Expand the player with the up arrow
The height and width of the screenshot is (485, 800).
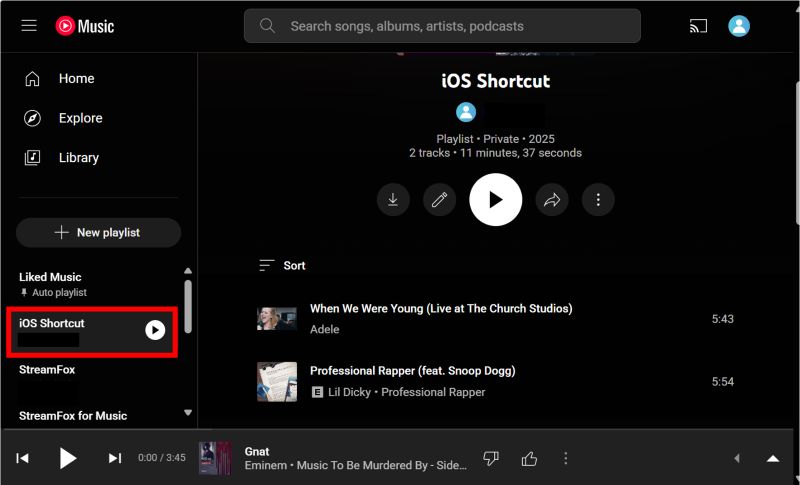point(772,458)
